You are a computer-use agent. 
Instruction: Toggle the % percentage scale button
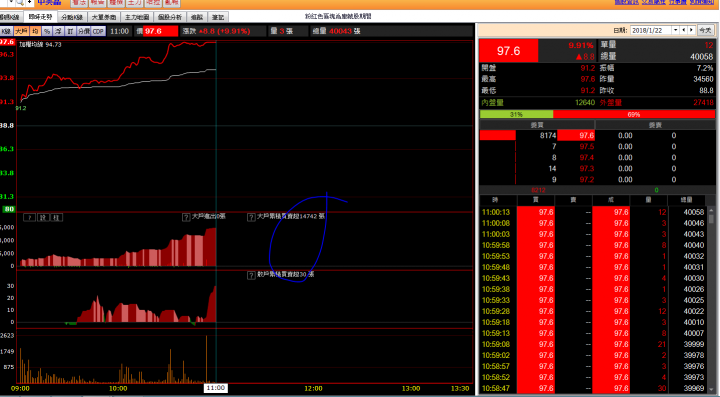pos(47,31)
